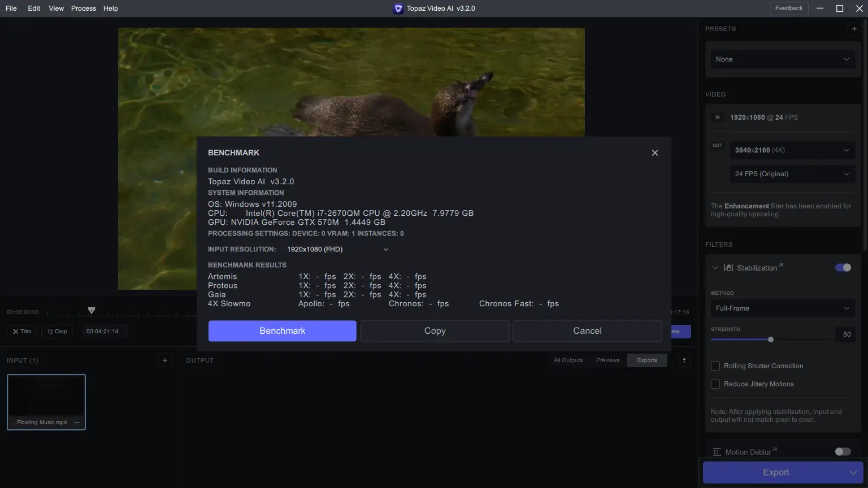Viewport: 868px width, 488px height.
Task: Open the Input Resolution dropdown 1920x1080 (FHD)
Action: 338,250
